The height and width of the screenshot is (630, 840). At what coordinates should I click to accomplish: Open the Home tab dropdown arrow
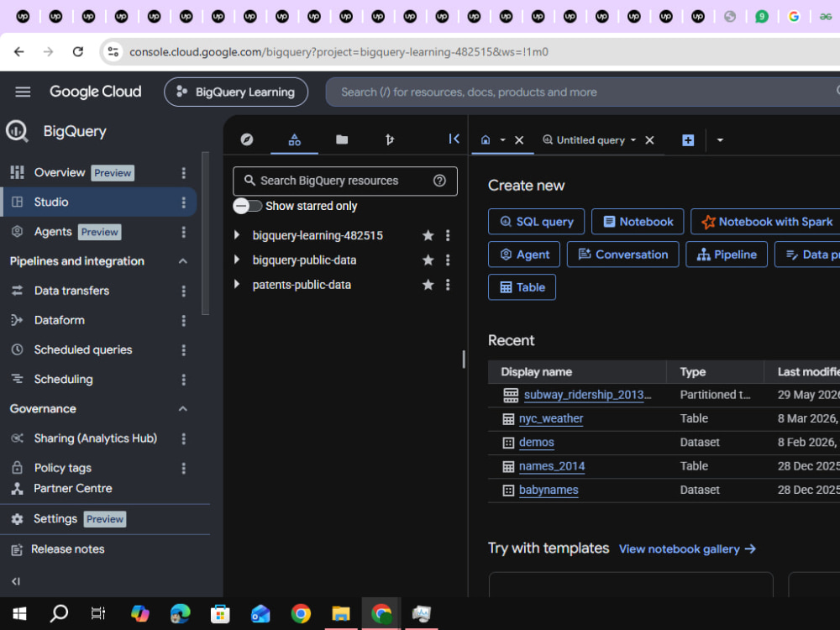point(502,139)
